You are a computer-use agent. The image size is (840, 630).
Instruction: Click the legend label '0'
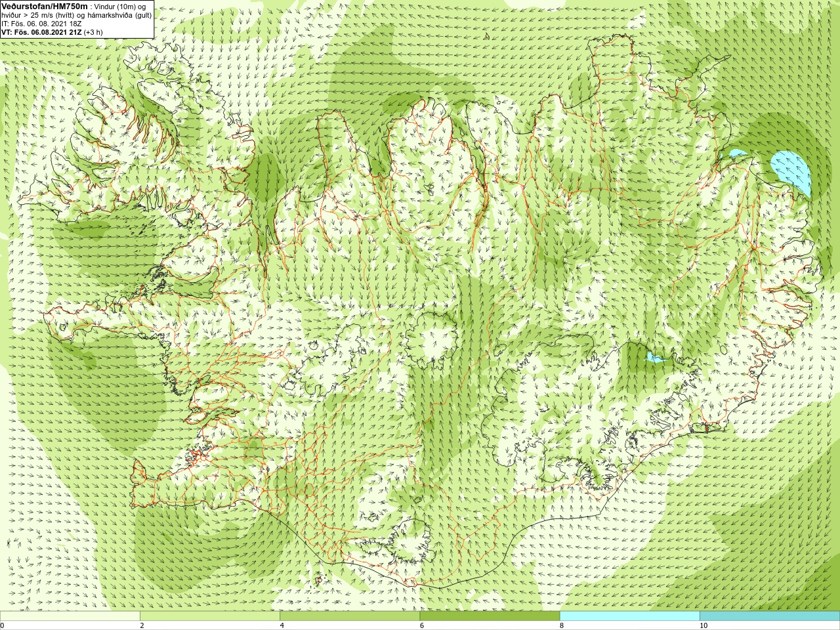(x=2, y=625)
